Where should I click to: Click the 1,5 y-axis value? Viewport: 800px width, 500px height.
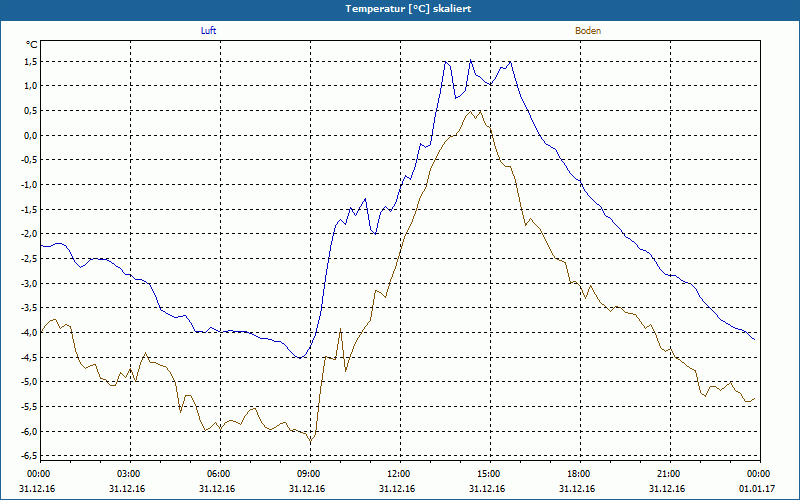pyautogui.click(x=31, y=62)
